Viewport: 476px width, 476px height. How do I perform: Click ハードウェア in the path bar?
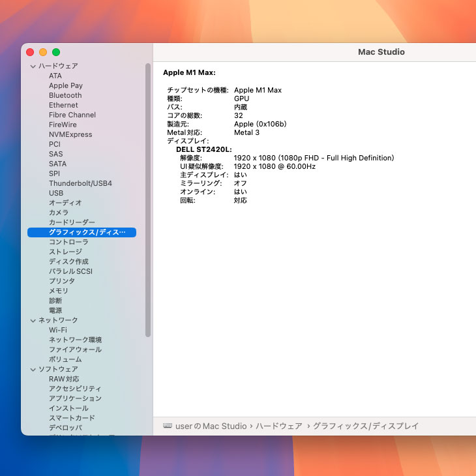tap(278, 426)
